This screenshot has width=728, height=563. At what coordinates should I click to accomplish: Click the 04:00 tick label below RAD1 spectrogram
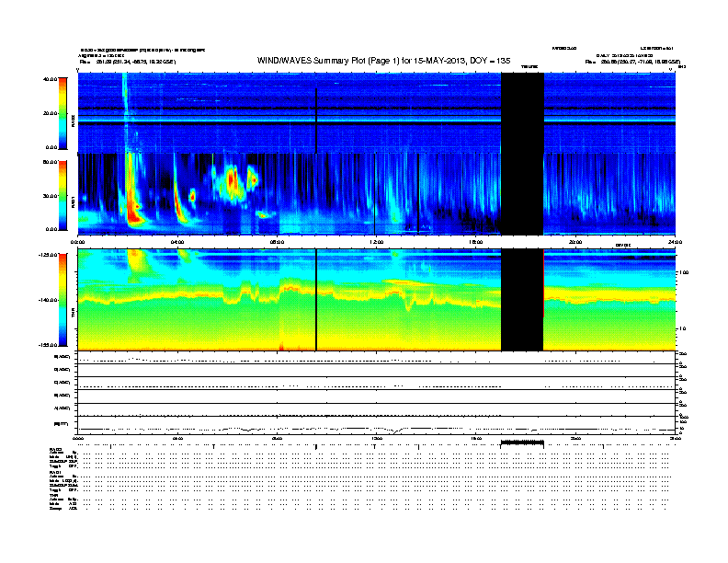tap(177, 242)
